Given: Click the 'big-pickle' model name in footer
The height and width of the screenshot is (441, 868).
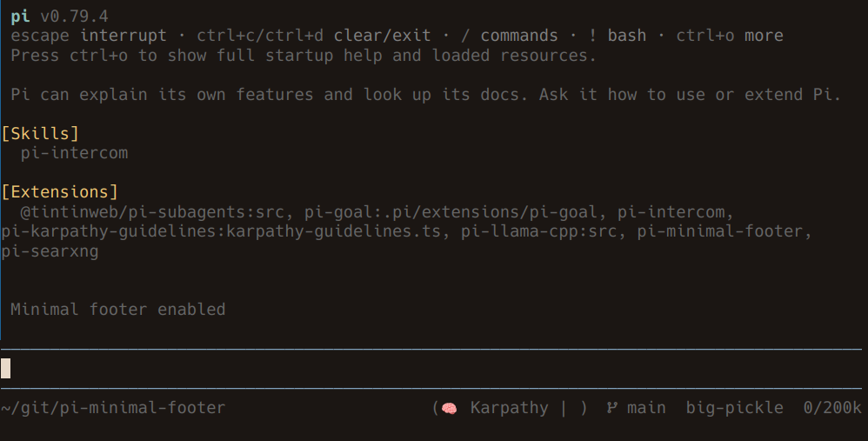Looking at the screenshot, I should pyautogui.click(x=735, y=408).
